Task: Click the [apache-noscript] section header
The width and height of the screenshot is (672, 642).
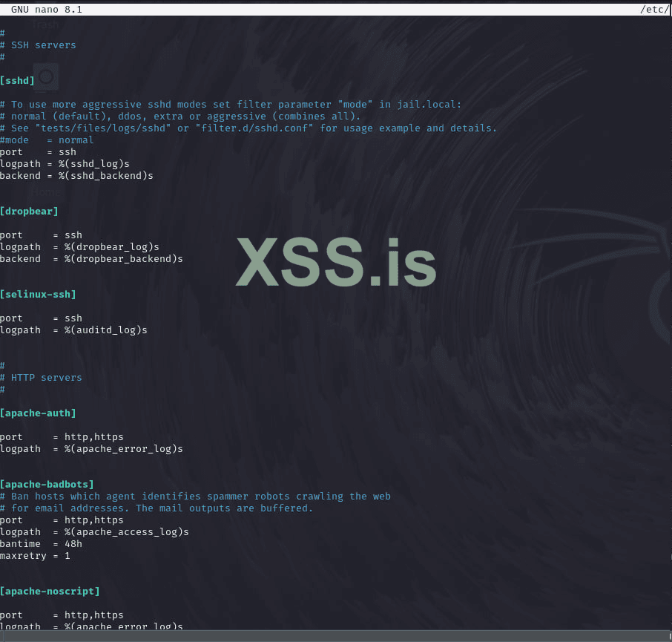Action: [x=50, y=592]
